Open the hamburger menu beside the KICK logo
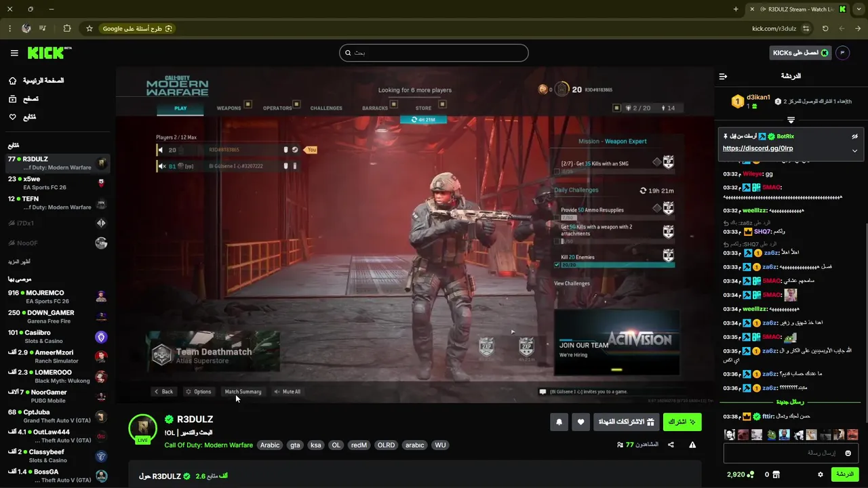This screenshot has width=868, height=488. click(14, 53)
